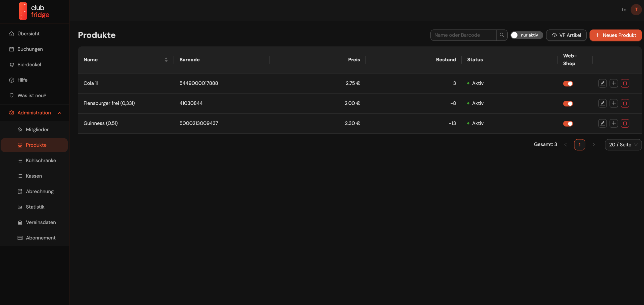Screen dimensions: 644x305
Task: Click the Neues Produkt button
Action: [615, 35]
